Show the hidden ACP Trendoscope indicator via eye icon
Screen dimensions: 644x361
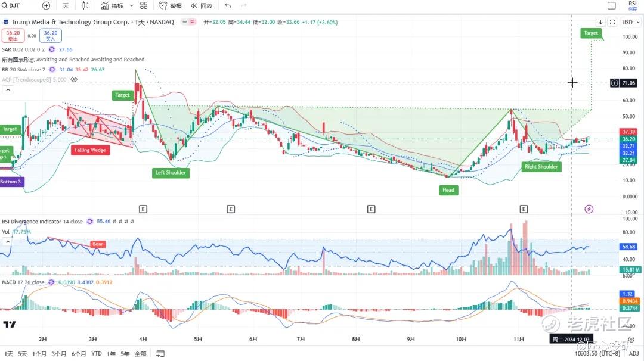(x=74, y=80)
